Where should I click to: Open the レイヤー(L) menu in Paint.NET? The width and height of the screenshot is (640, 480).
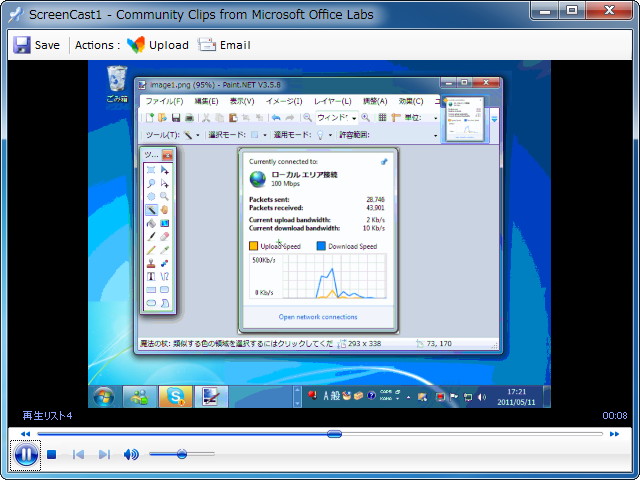[333, 101]
